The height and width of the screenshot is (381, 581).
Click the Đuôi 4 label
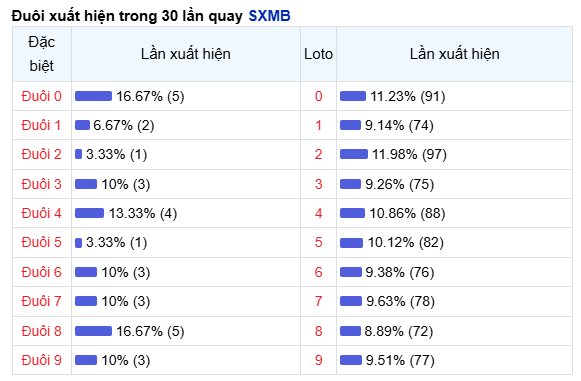(42, 213)
